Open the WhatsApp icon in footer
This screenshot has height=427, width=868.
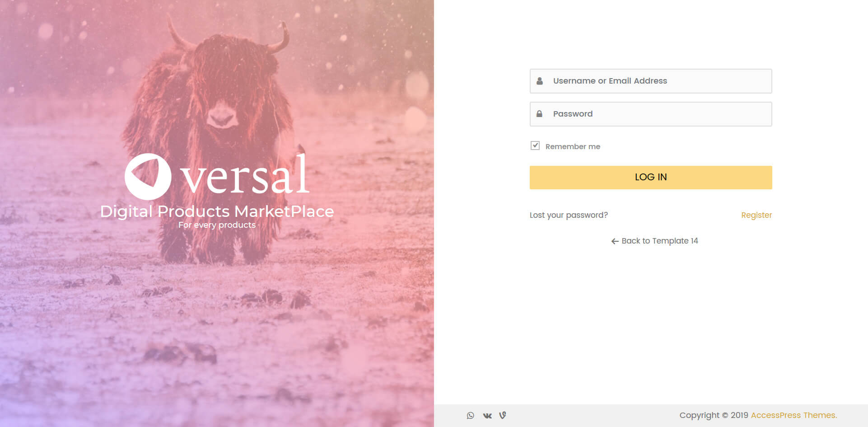tap(470, 415)
